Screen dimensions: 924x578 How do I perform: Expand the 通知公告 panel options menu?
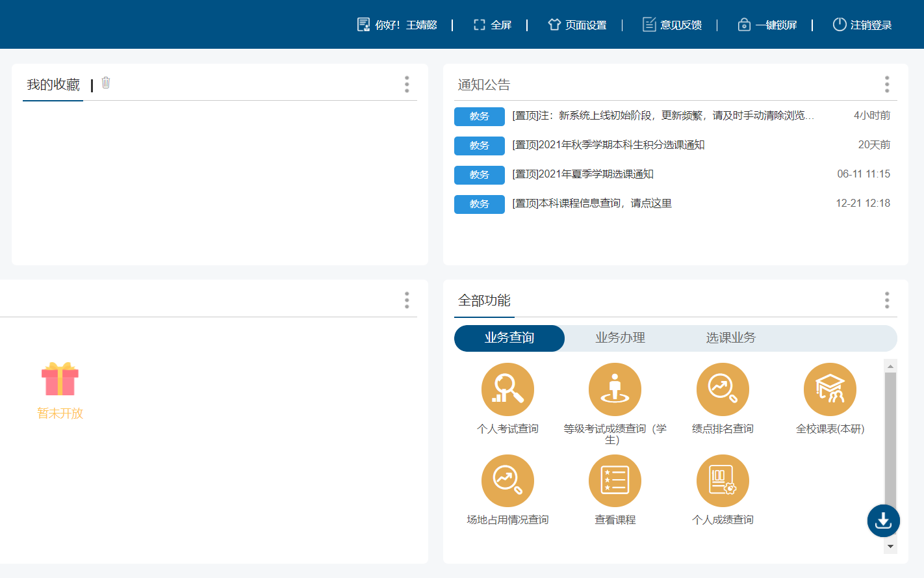click(886, 85)
